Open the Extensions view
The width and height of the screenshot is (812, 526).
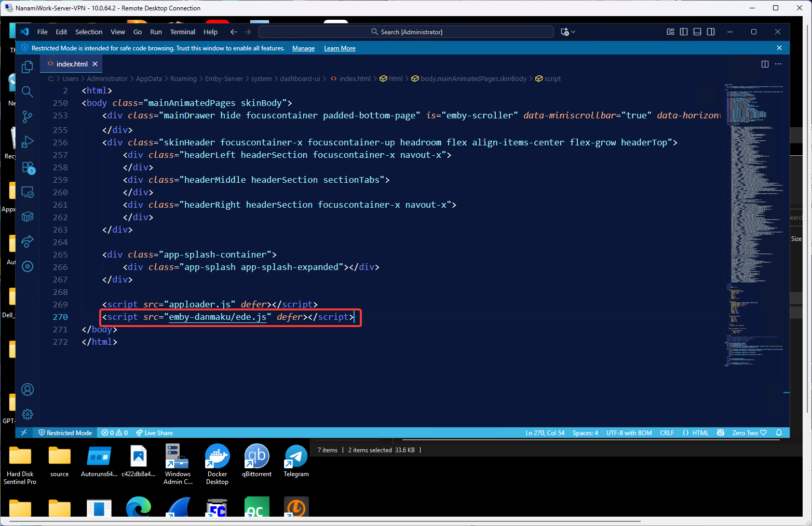pyautogui.click(x=28, y=167)
